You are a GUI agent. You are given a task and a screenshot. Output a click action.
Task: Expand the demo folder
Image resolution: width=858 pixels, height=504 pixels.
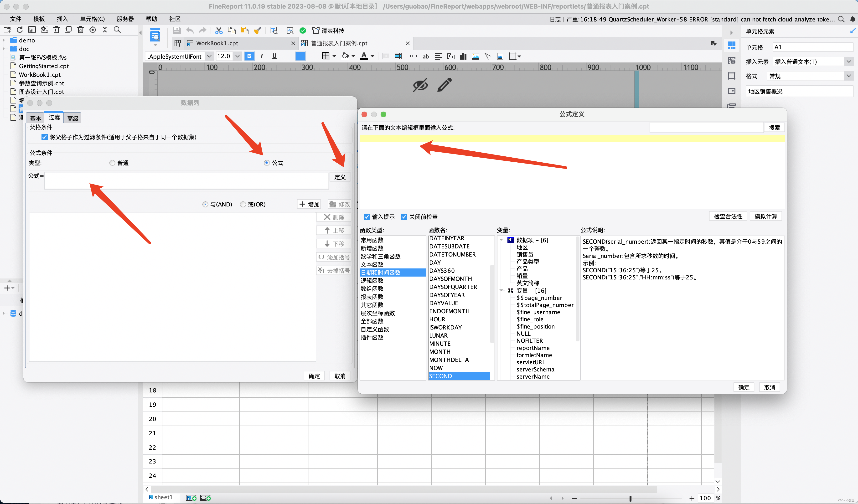click(x=4, y=40)
